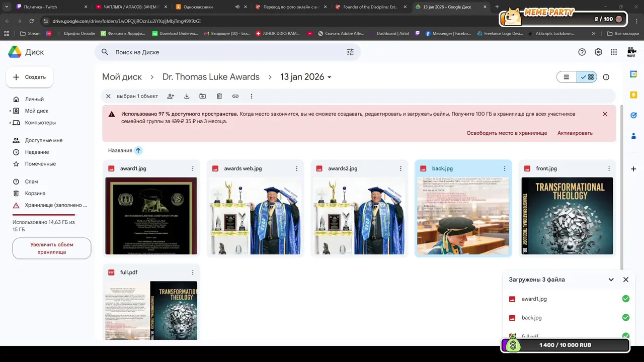The height and width of the screenshot is (362, 644).
Task: Open Google Calendar side panel icon
Action: (634, 74)
